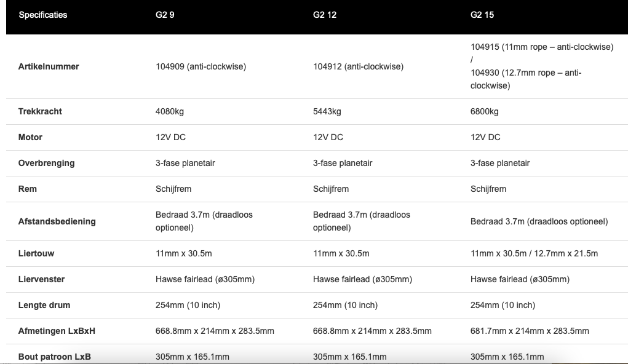Select the G2 9 column header
Screen dimensions: 628x364
coord(165,15)
